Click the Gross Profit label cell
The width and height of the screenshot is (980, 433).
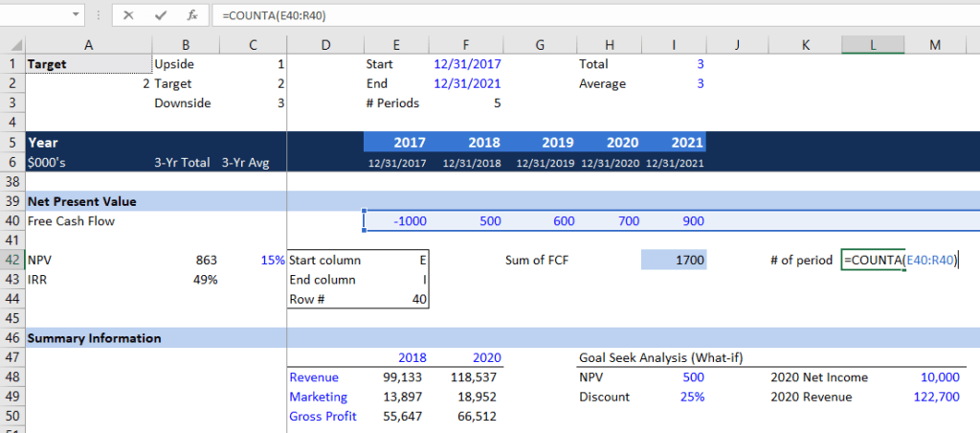pos(323,416)
